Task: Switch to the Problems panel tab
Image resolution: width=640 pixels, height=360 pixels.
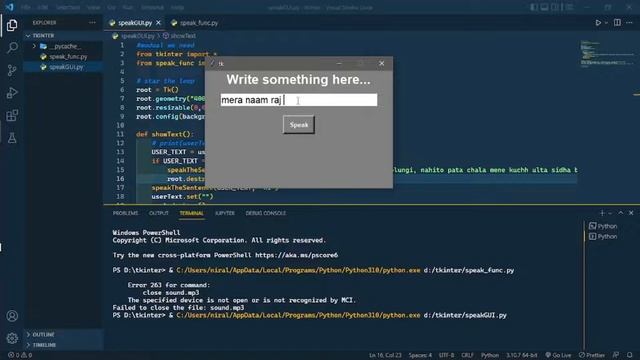Action: point(125,213)
